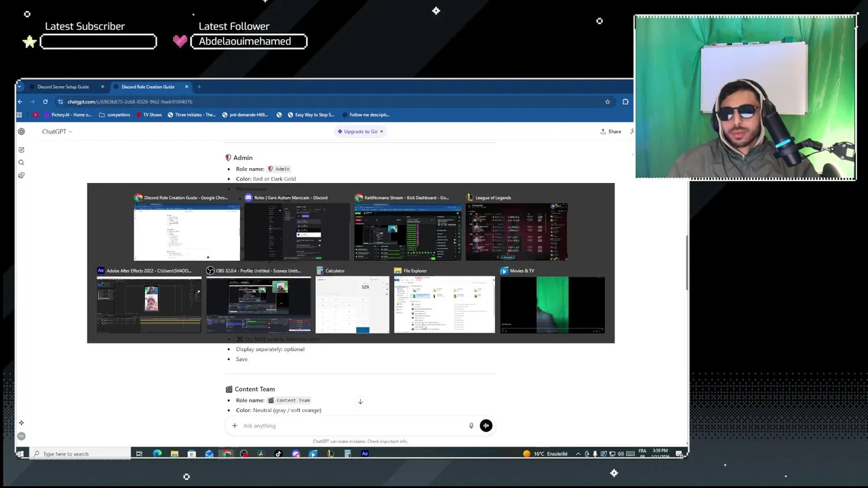Go back with the browser back arrow
This screenshot has height=488, width=868.
(20, 102)
